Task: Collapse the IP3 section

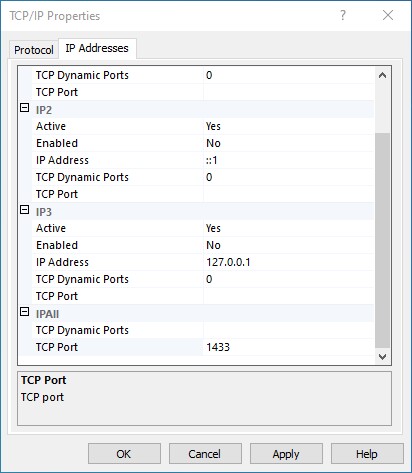Action: tap(25, 210)
